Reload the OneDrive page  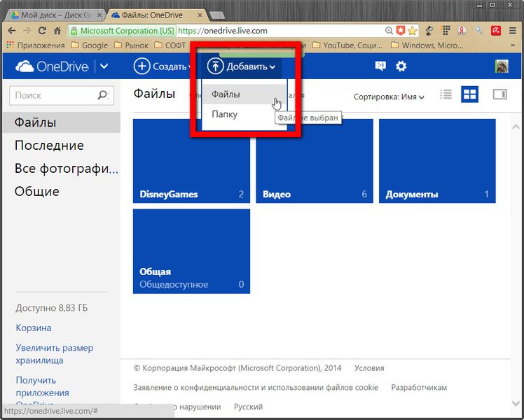click(x=42, y=31)
